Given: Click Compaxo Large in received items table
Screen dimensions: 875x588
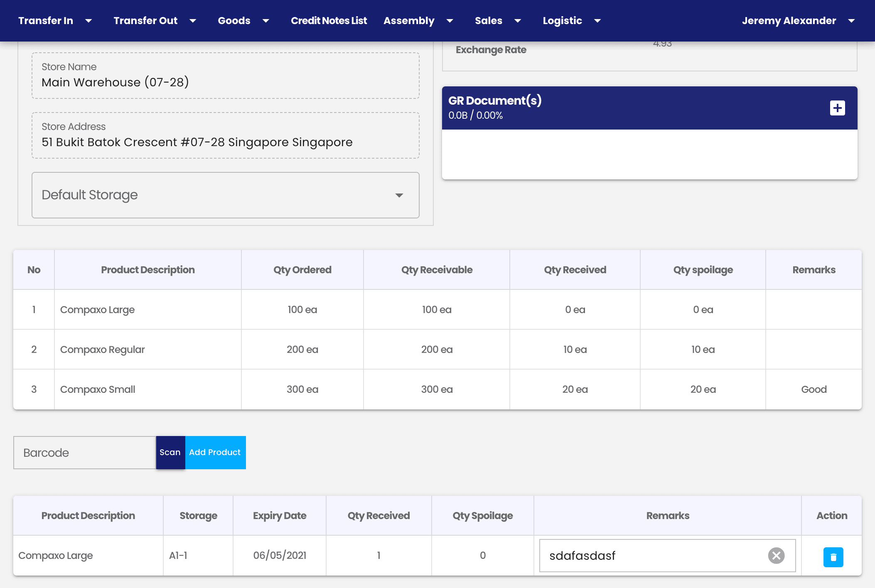Looking at the screenshot, I should 56,556.
